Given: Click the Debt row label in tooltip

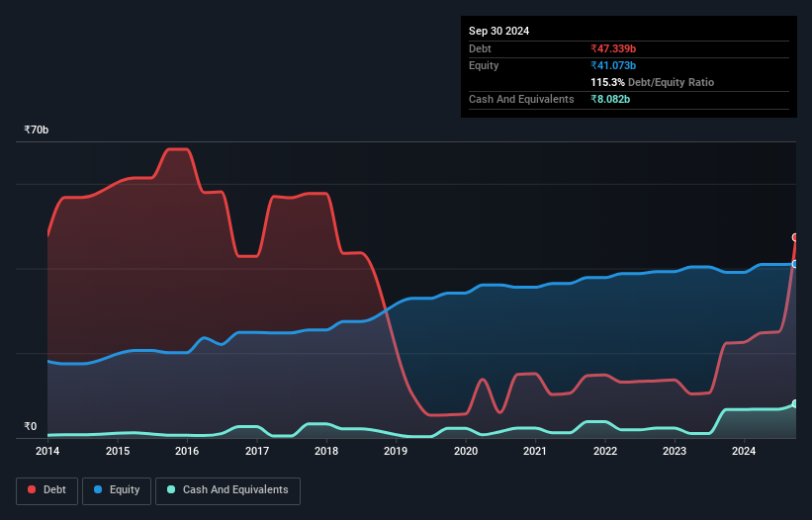Looking at the screenshot, I should click(x=480, y=48).
